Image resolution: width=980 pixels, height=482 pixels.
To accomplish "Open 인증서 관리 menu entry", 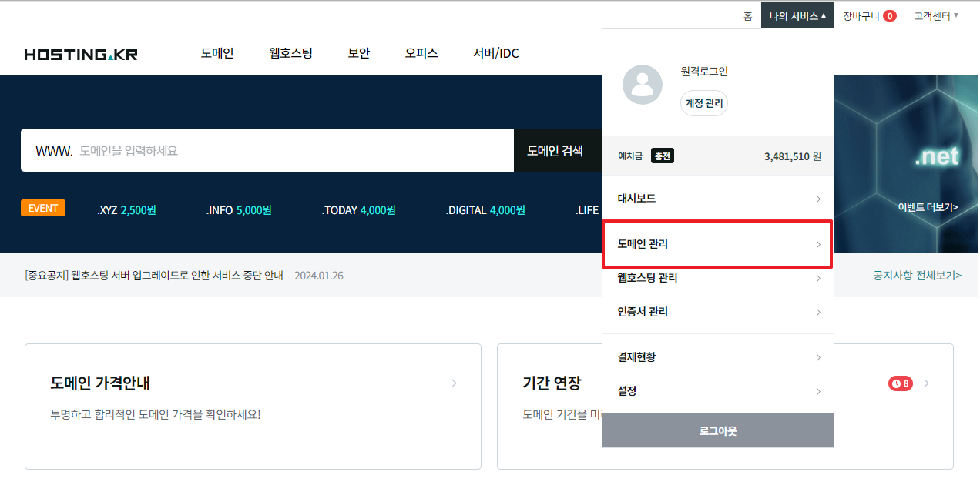I will coord(717,312).
